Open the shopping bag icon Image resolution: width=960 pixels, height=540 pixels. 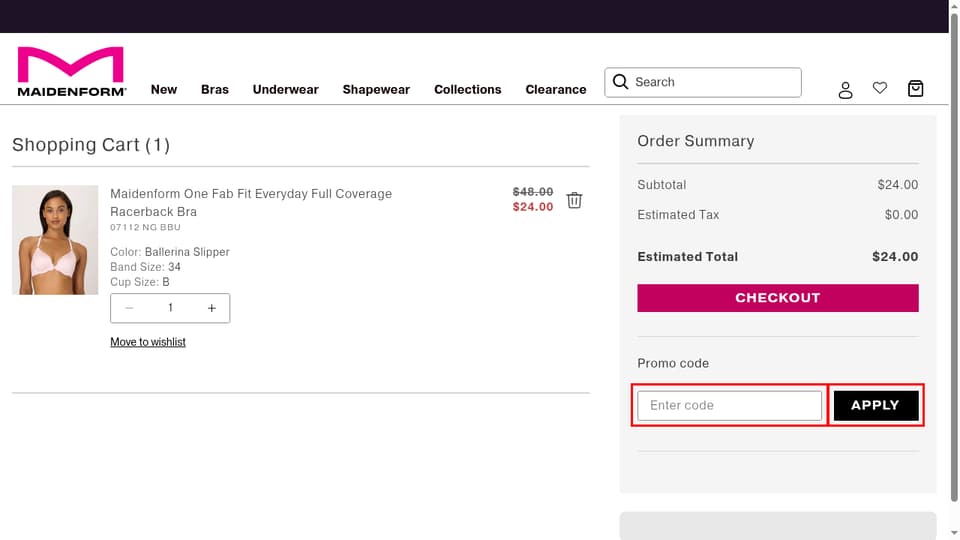pos(915,89)
